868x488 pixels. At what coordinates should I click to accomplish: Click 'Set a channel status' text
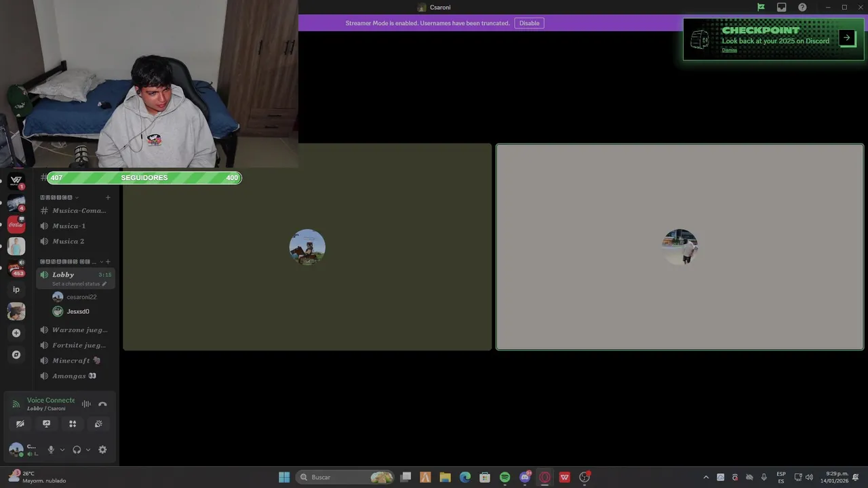(x=76, y=284)
